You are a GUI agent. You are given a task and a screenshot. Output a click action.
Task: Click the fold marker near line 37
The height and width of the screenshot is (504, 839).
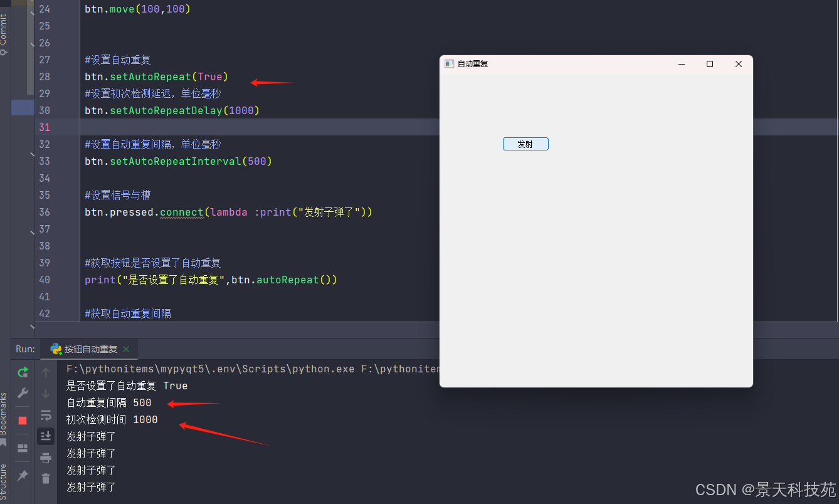click(x=33, y=232)
